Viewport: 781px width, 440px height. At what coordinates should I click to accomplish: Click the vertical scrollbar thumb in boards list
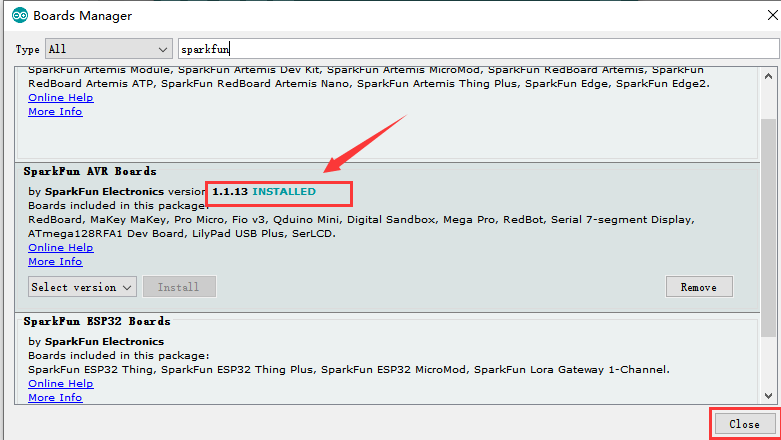[x=767, y=200]
